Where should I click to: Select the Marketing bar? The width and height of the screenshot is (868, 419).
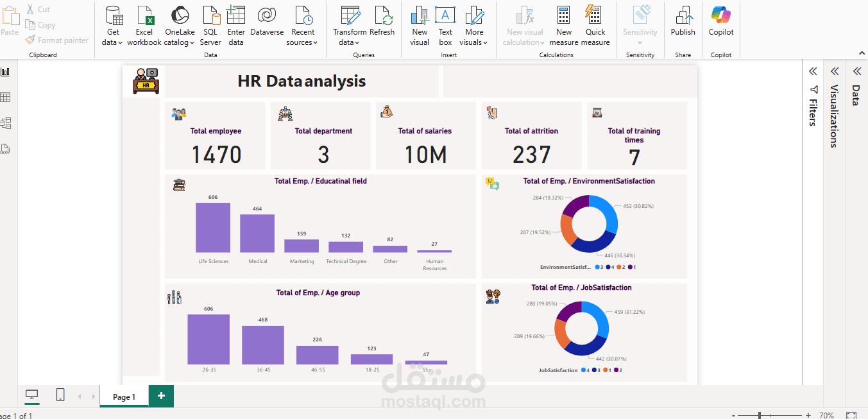click(x=302, y=246)
